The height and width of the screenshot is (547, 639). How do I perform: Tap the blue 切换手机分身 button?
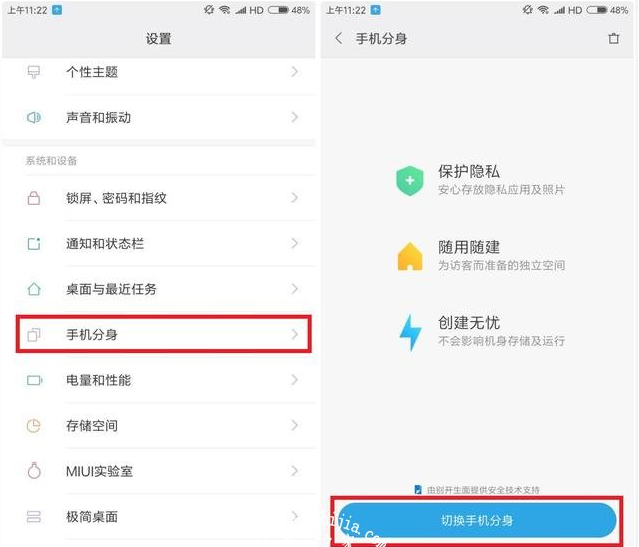(x=477, y=521)
